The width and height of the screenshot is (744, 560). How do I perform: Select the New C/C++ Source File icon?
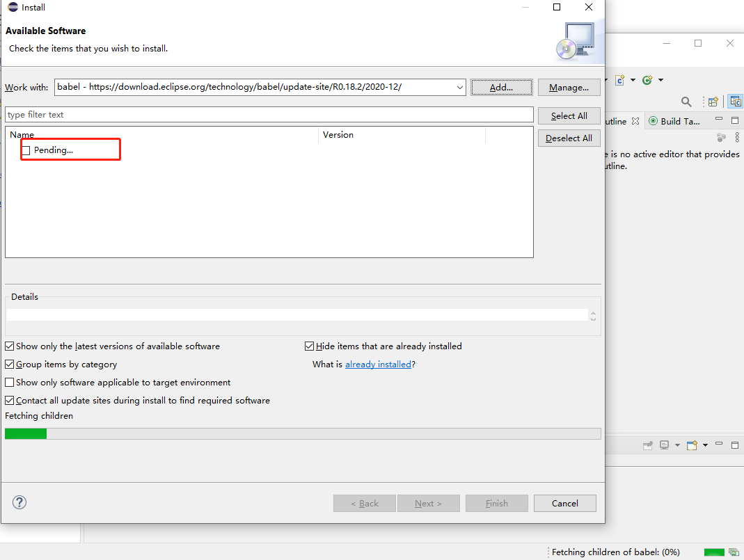[619, 79]
